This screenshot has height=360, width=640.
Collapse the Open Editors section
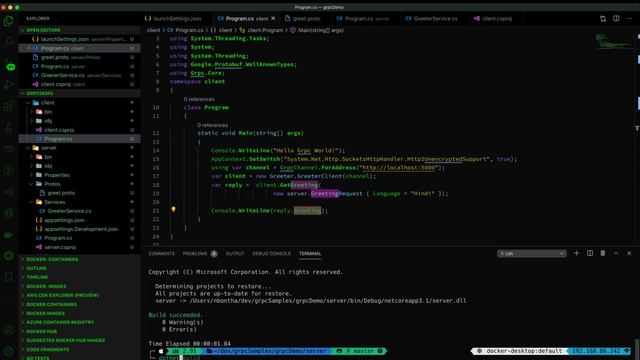[x=80, y=30]
